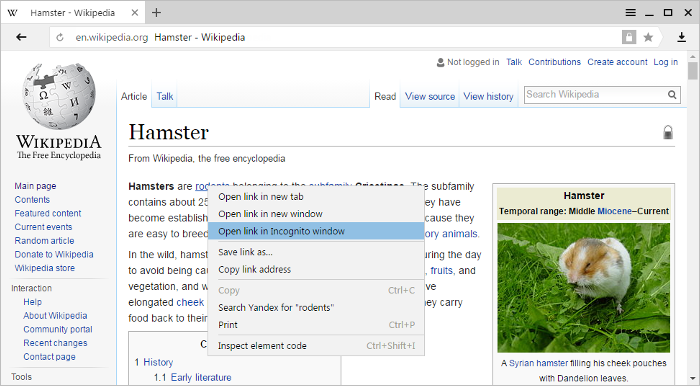
Task: Open a new tab with plus button
Action: pos(156,12)
